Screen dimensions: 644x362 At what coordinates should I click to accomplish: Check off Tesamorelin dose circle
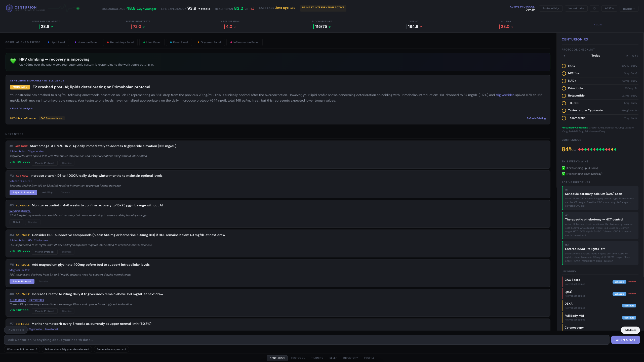click(564, 118)
